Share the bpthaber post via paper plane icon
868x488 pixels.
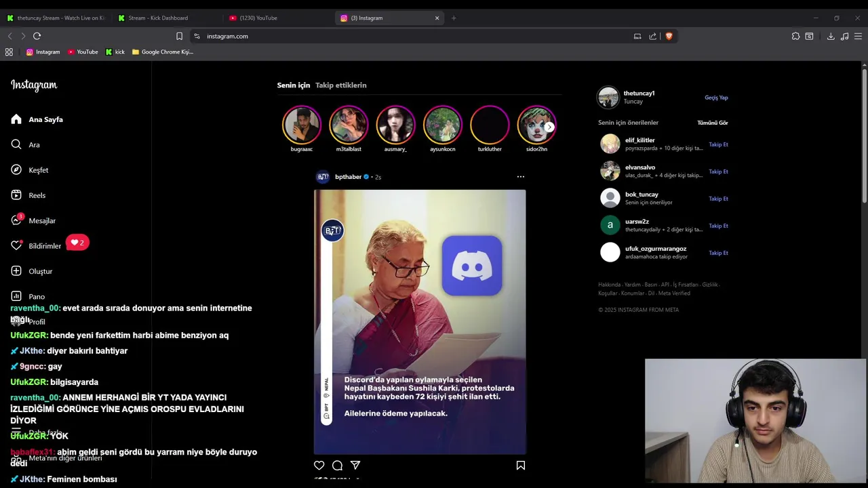click(355, 465)
